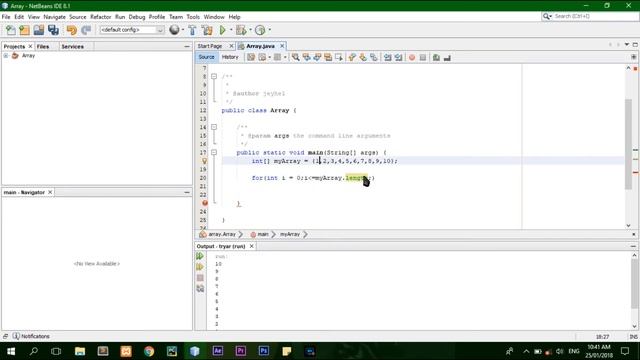
Task: Click the Stop icon in Output panel
Action: pos(200,278)
